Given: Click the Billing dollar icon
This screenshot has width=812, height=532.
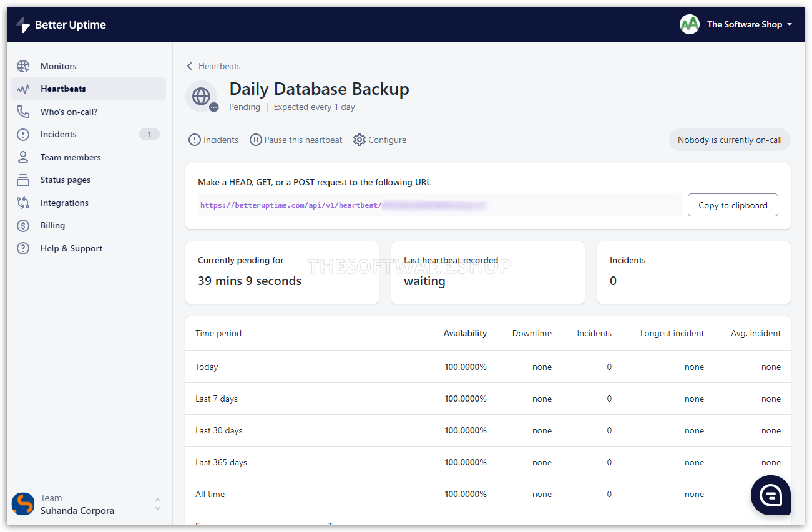Looking at the screenshot, I should (x=23, y=225).
